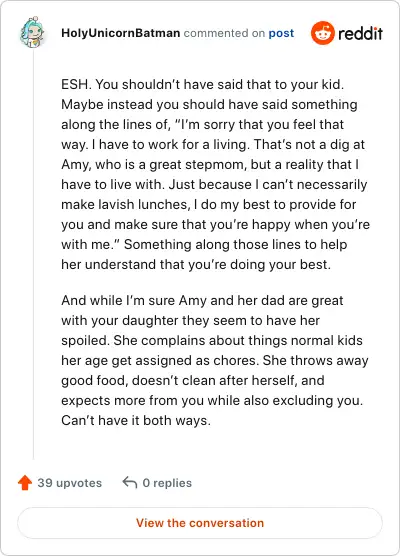Viewport: 400px width, 556px height.
Task: Open Reddit via the Snoo logo icon
Action: (322, 33)
